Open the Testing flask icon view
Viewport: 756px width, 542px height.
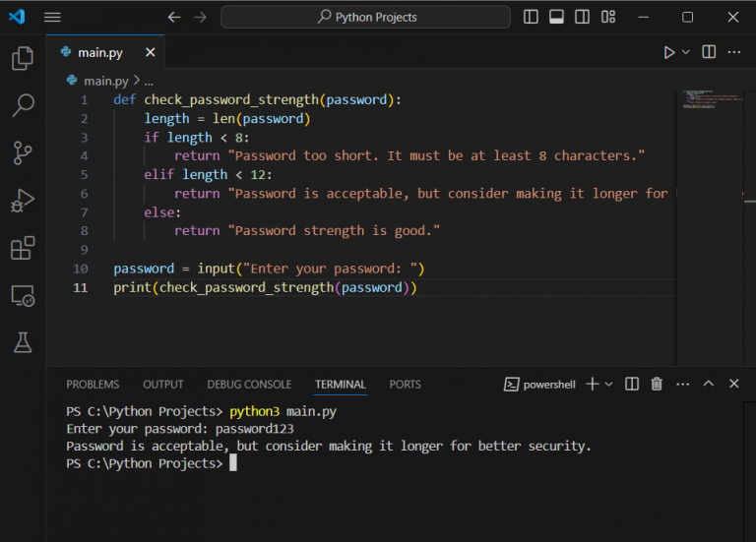pos(22,342)
